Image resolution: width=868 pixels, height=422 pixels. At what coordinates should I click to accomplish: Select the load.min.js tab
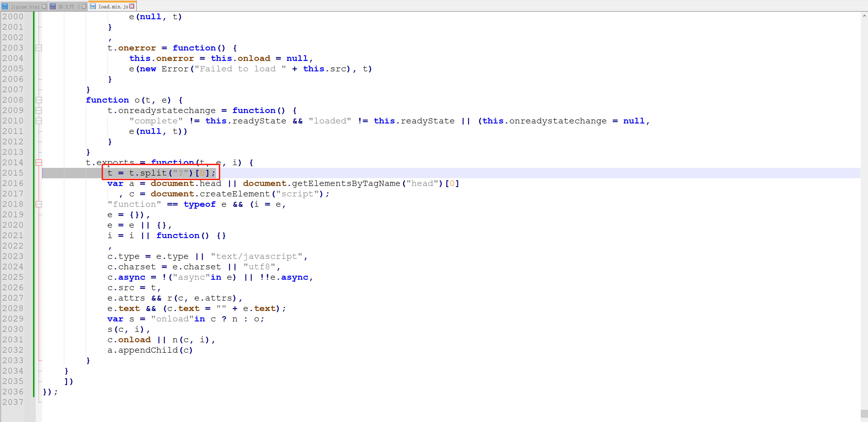(x=112, y=6)
